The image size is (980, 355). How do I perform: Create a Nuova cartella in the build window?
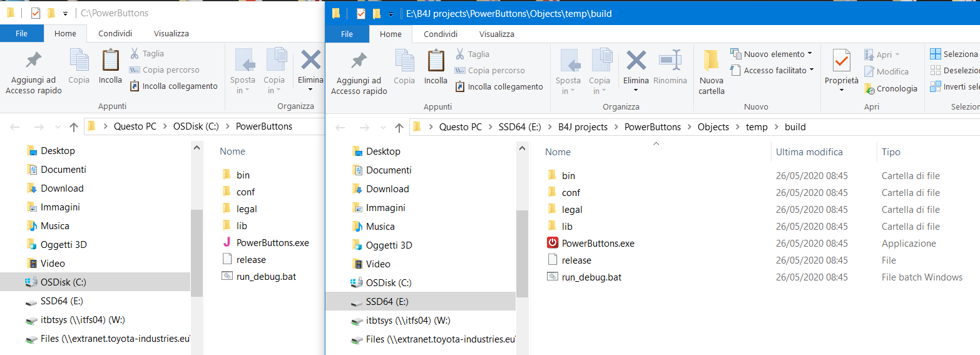point(712,73)
